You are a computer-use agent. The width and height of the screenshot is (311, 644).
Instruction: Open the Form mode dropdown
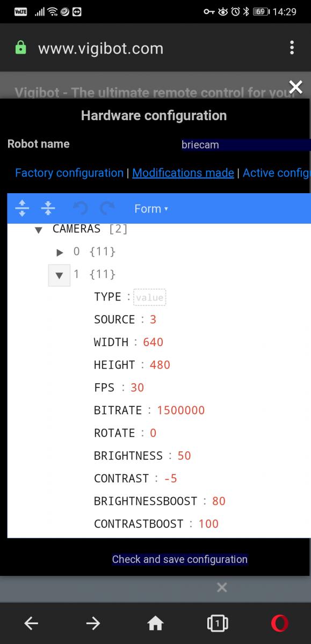click(x=151, y=209)
